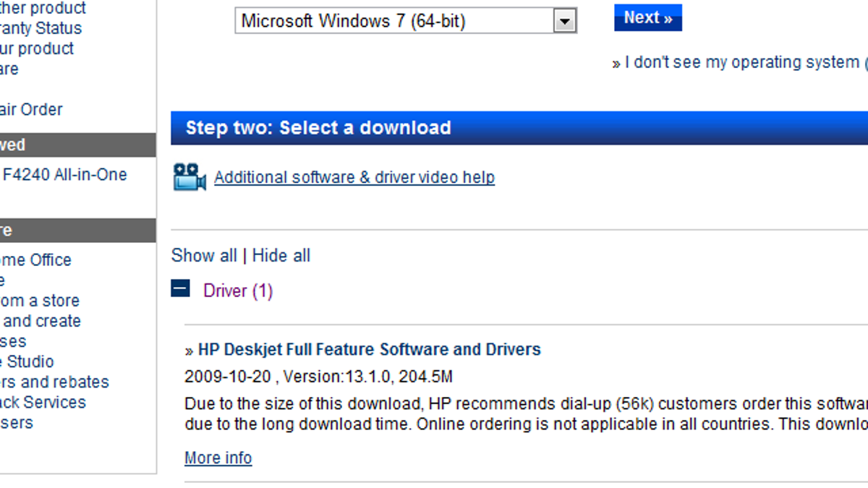Click More info under the Deskjet driver
868x488 pixels.
point(218,458)
